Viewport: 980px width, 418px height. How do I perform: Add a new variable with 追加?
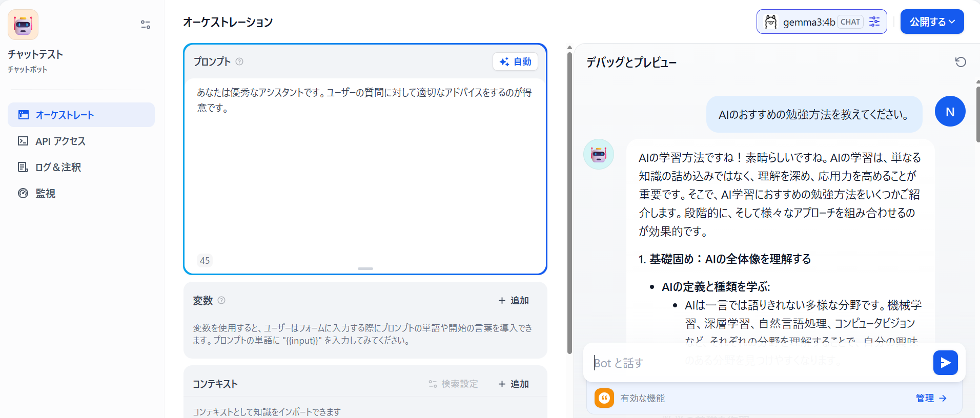514,300
